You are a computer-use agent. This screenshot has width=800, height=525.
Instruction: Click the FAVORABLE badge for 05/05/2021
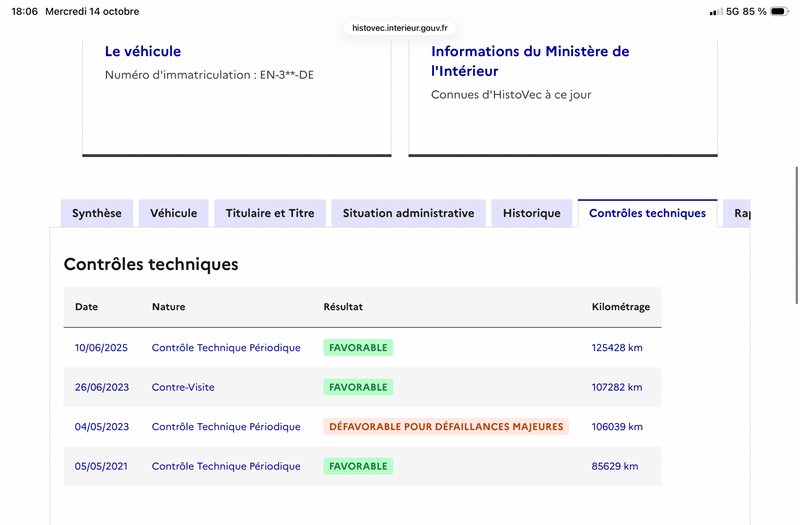(358, 466)
